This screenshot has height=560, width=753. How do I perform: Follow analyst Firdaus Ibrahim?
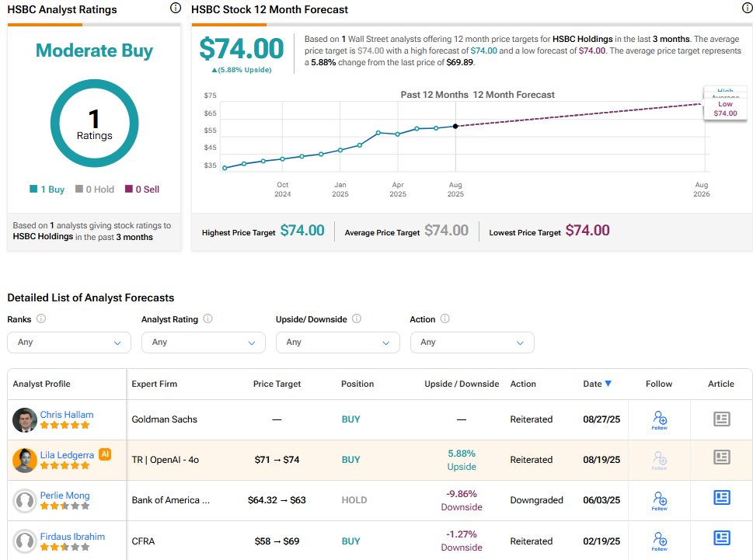tap(659, 541)
